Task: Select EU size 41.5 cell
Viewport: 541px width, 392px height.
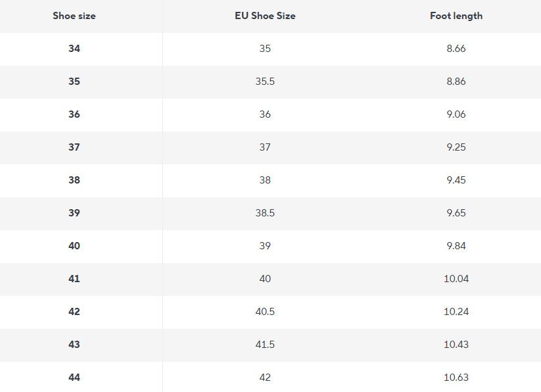Action: (x=265, y=345)
